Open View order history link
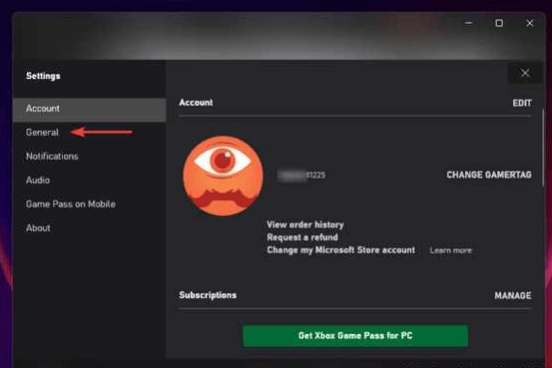Viewport: 552px width, 368px height. (x=305, y=225)
